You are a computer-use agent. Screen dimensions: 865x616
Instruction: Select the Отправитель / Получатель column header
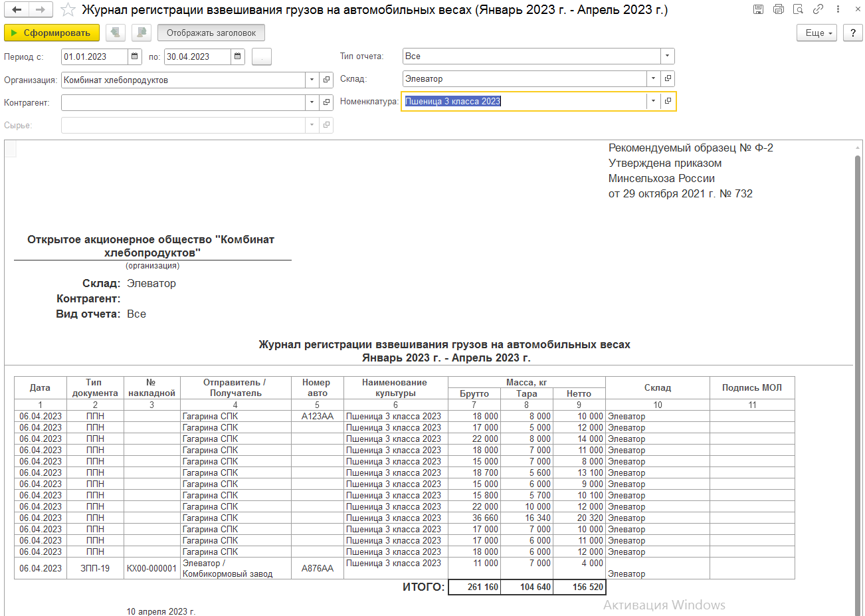(235, 387)
